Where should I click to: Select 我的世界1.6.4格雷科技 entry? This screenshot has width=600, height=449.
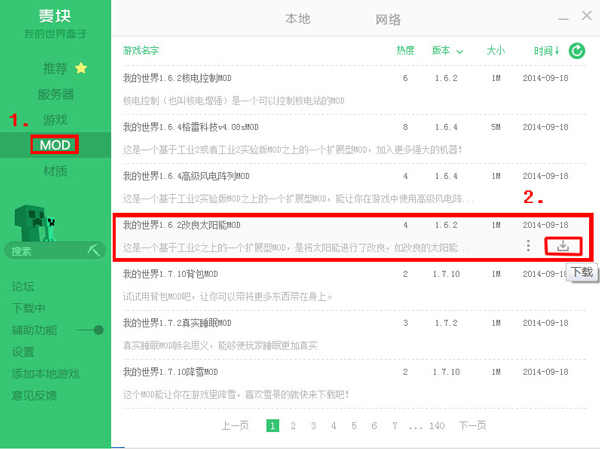(191, 127)
